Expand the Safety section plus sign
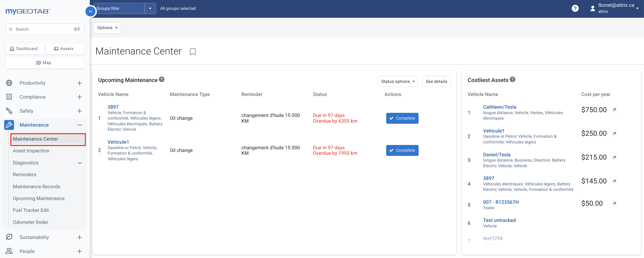 point(80,111)
